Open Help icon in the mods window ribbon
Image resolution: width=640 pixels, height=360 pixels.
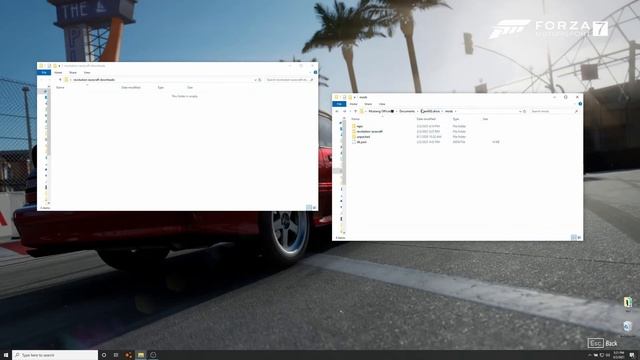pyautogui.click(x=580, y=104)
